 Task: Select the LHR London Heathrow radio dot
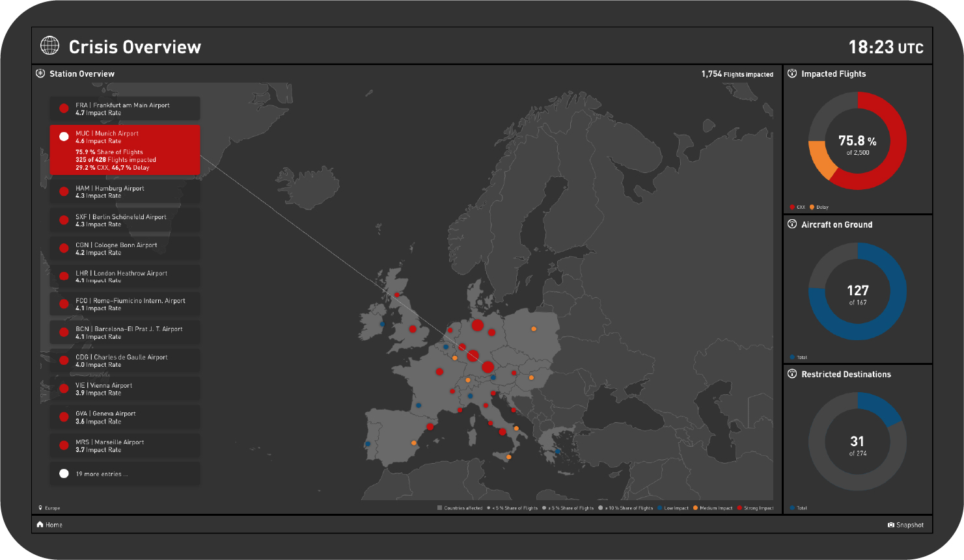pyautogui.click(x=64, y=276)
